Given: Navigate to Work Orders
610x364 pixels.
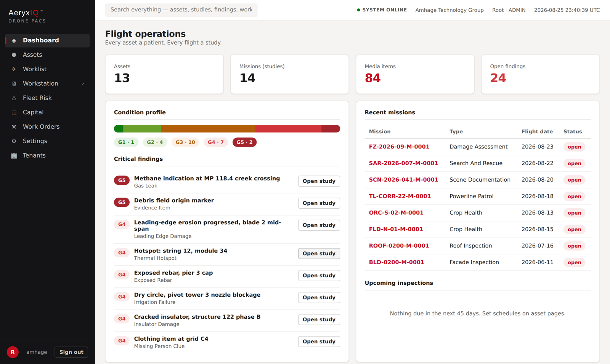Looking at the screenshot, I should coord(47,127).
